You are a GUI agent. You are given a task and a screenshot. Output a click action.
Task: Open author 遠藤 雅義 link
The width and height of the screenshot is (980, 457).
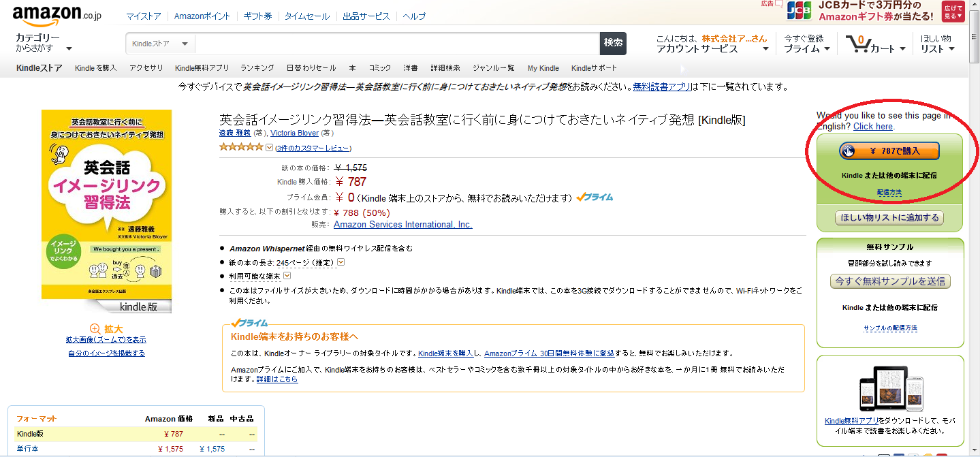click(x=235, y=133)
